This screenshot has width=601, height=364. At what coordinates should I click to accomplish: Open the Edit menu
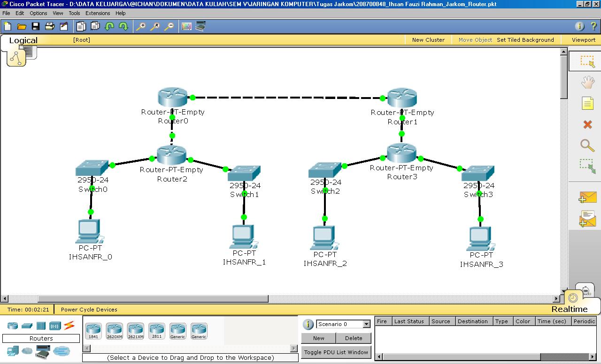(20, 13)
